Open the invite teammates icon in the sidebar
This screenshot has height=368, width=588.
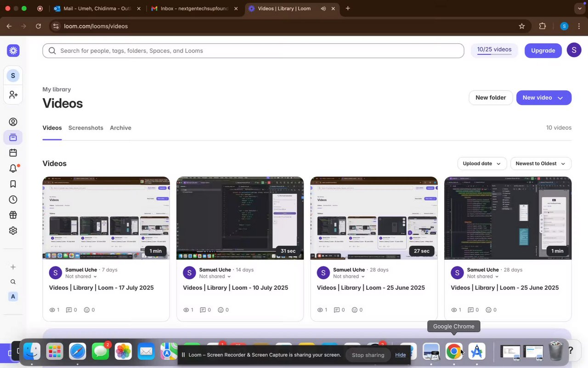pyautogui.click(x=13, y=95)
